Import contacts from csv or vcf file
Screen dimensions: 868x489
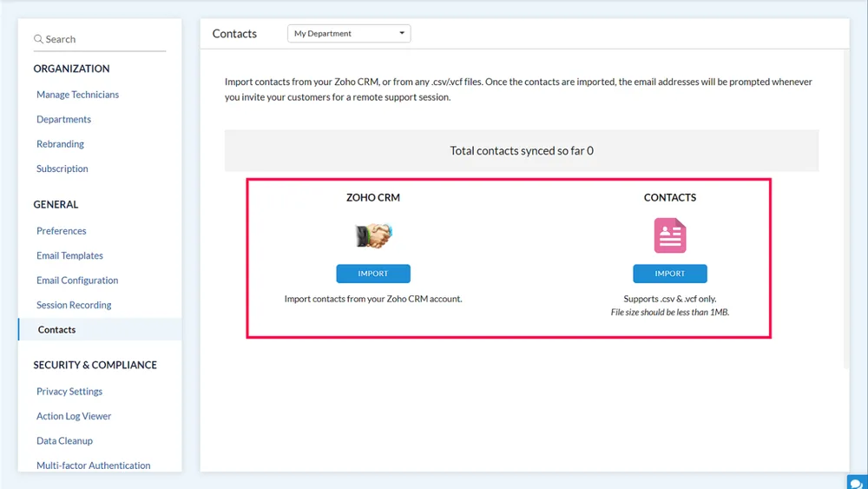670,274
